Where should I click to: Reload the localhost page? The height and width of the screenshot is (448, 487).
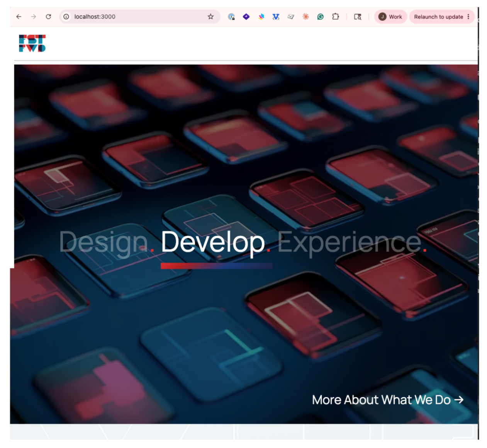(48, 17)
